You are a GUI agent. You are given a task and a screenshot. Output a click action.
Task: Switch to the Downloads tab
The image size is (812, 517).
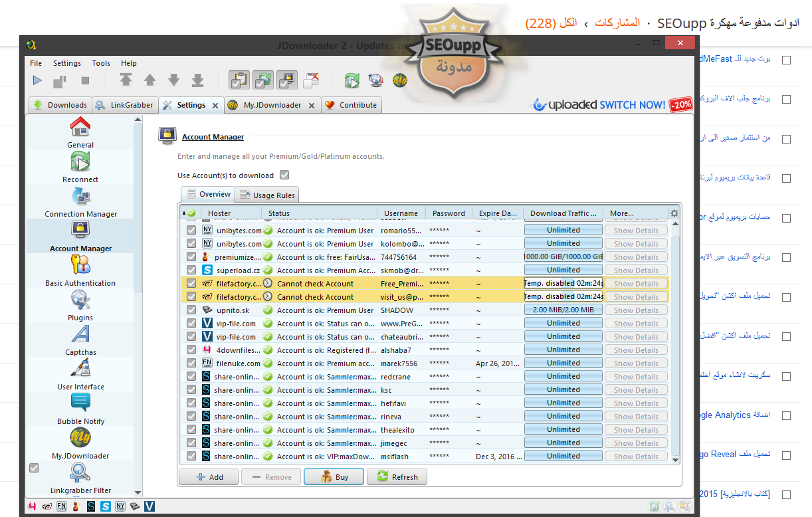pos(59,105)
